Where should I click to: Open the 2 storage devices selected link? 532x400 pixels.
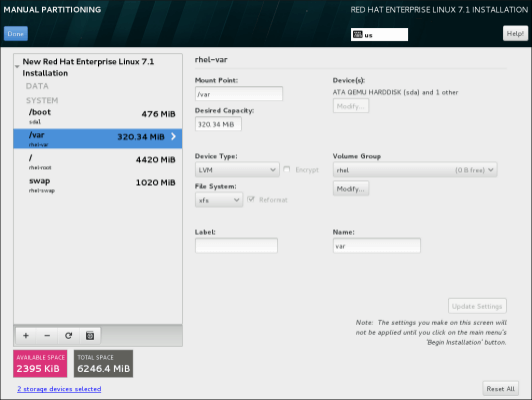59,389
